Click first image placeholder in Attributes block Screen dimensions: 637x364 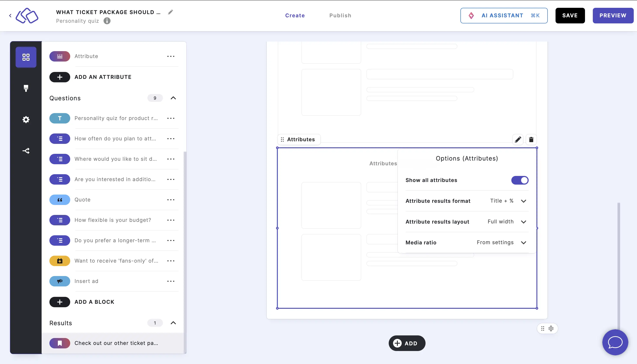pyautogui.click(x=331, y=205)
